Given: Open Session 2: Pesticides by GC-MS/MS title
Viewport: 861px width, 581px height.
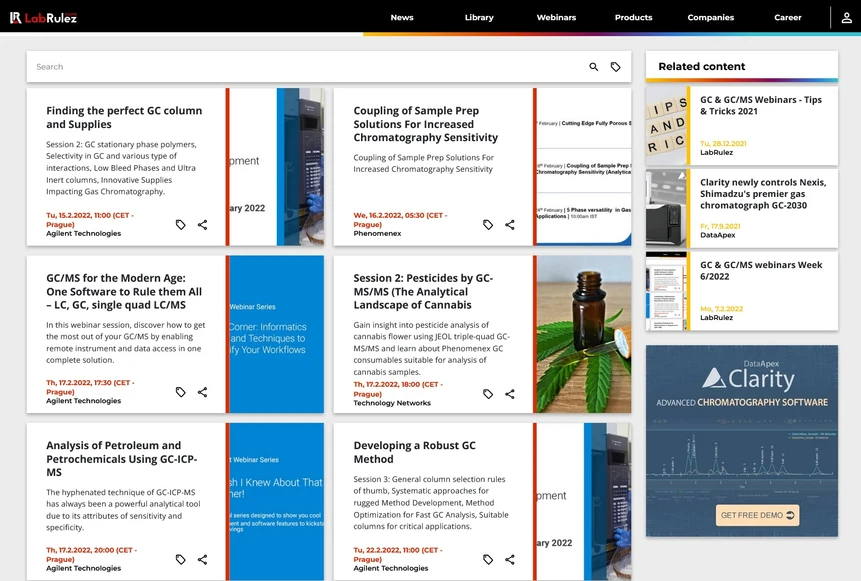Looking at the screenshot, I should [x=423, y=292].
